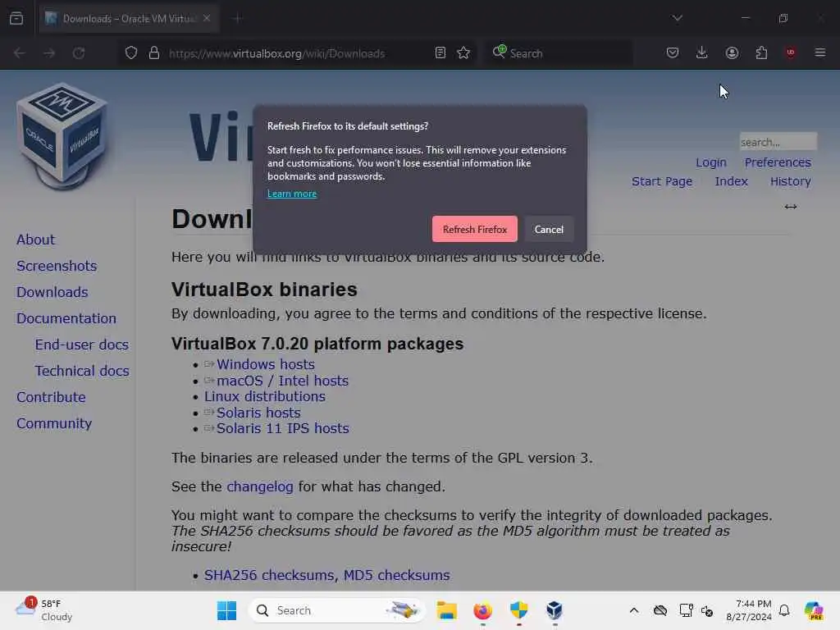Switch to Firefox taskbar icon

[482, 610]
